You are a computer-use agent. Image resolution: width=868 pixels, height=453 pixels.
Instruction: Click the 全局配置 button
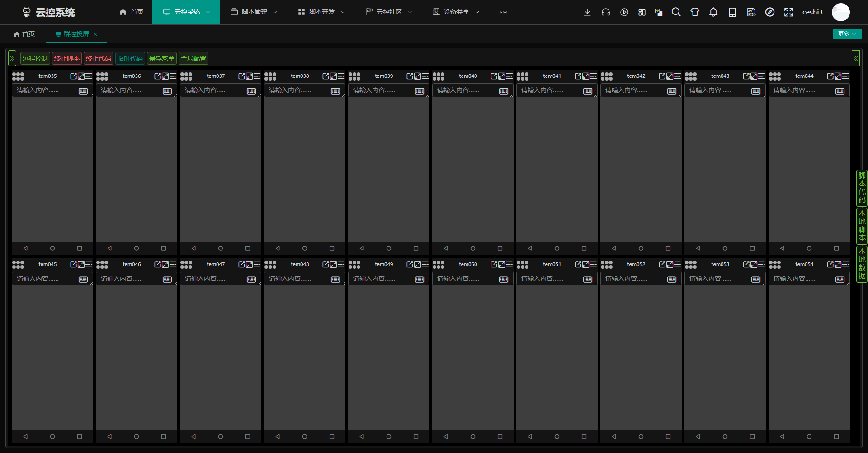[x=193, y=58]
